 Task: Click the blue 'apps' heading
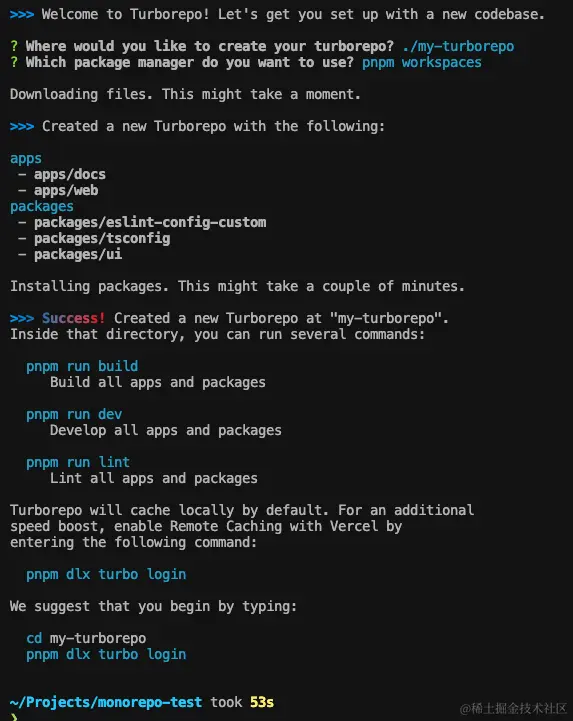(x=26, y=159)
